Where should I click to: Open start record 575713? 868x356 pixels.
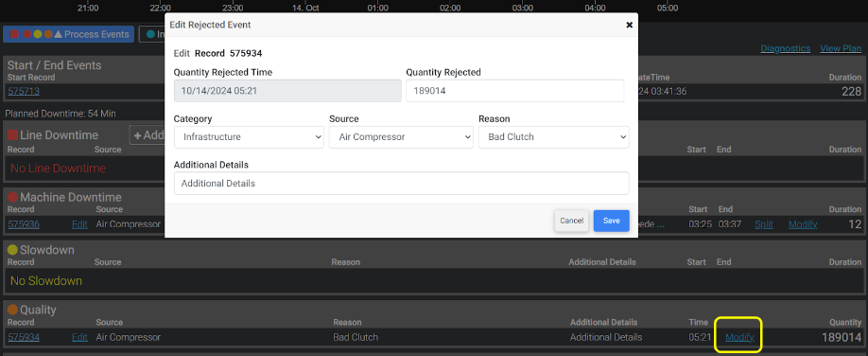pyautogui.click(x=24, y=91)
